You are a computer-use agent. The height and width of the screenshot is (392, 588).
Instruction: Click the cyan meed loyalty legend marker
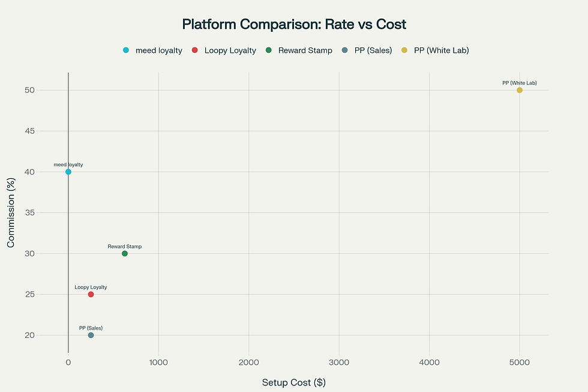(x=126, y=50)
